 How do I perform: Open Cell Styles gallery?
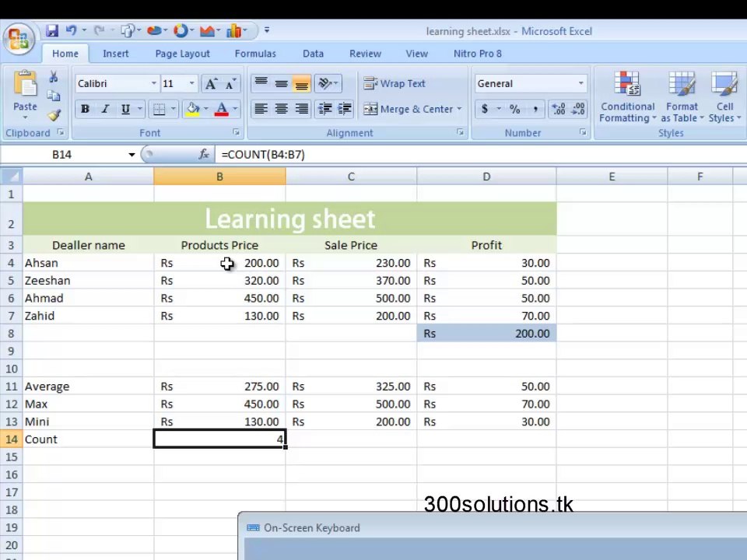pyautogui.click(x=724, y=98)
